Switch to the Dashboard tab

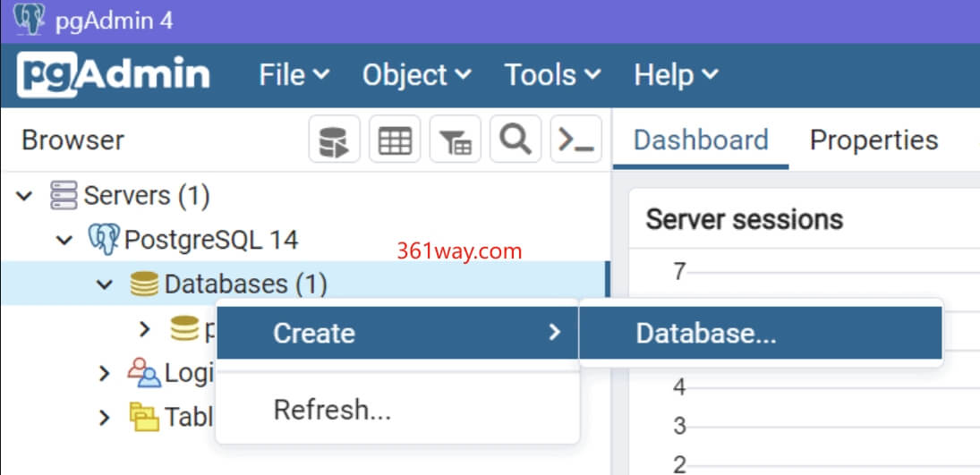pyautogui.click(x=701, y=140)
